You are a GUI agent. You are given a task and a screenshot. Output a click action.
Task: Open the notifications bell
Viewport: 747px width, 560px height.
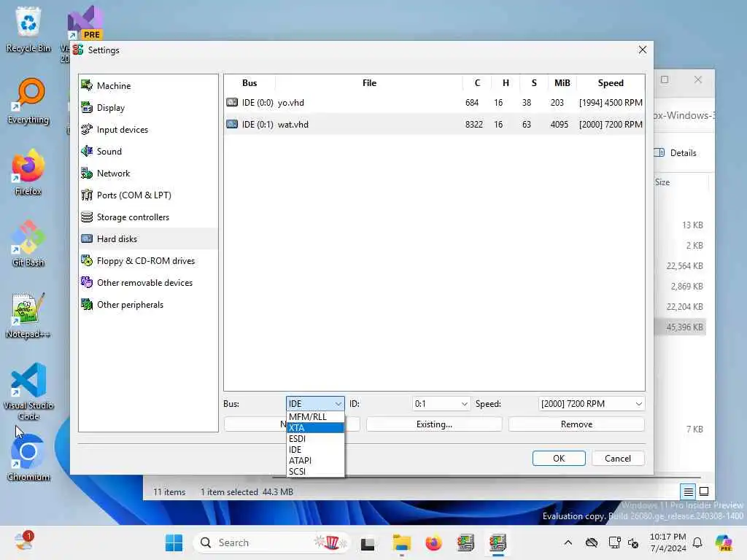pos(697,542)
